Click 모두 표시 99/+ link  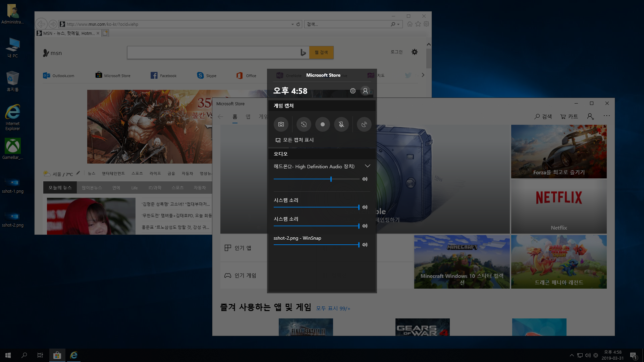333,308
